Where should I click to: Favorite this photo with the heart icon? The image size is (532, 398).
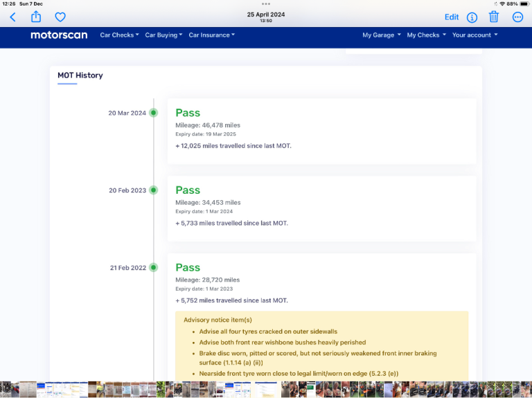tap(60, 17)
